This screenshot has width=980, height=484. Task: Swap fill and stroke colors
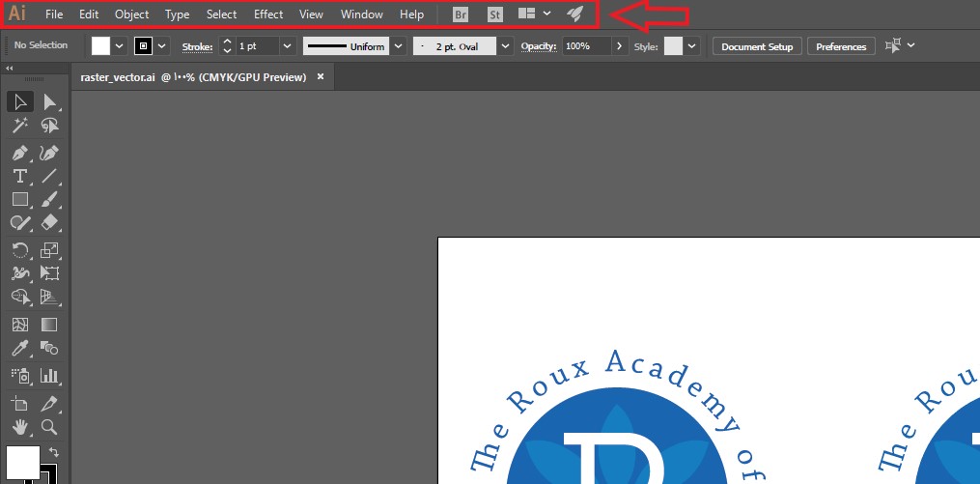[54, 451]
